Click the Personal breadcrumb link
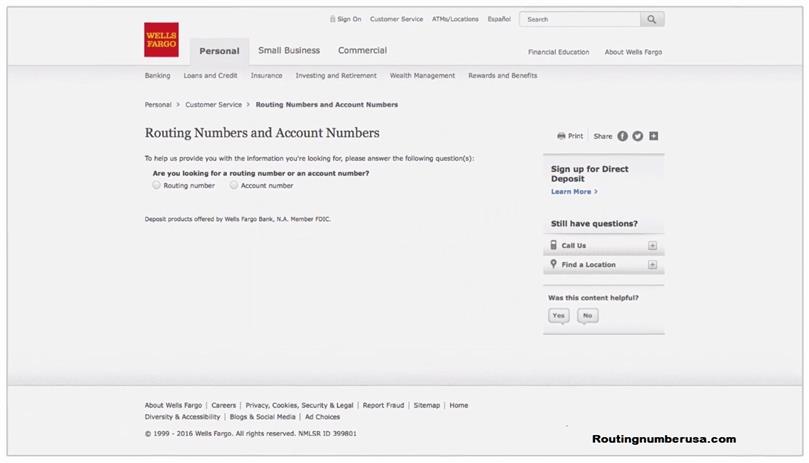Screen dimensions: 809x463 click(x=158, y=104)
